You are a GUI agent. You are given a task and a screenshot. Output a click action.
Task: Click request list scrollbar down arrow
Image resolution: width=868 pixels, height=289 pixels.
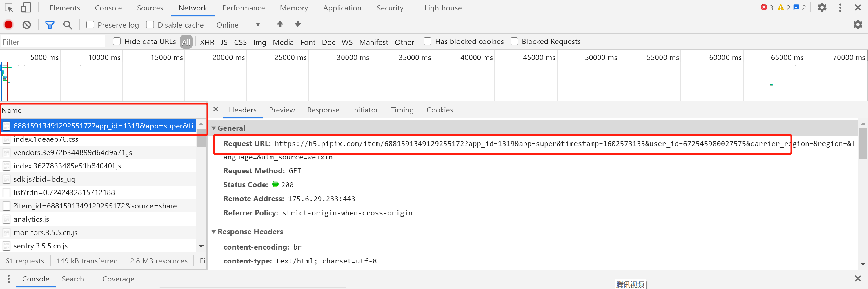(201, 247)
